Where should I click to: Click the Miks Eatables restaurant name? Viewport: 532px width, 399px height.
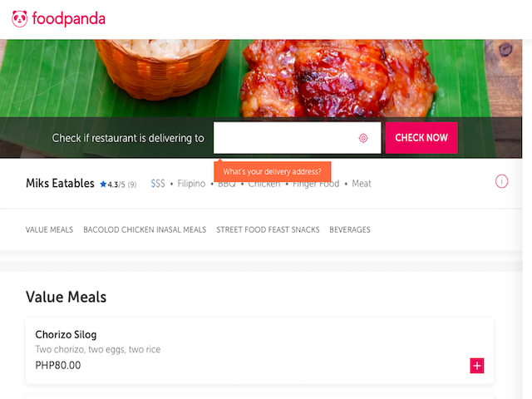[60, 183]
